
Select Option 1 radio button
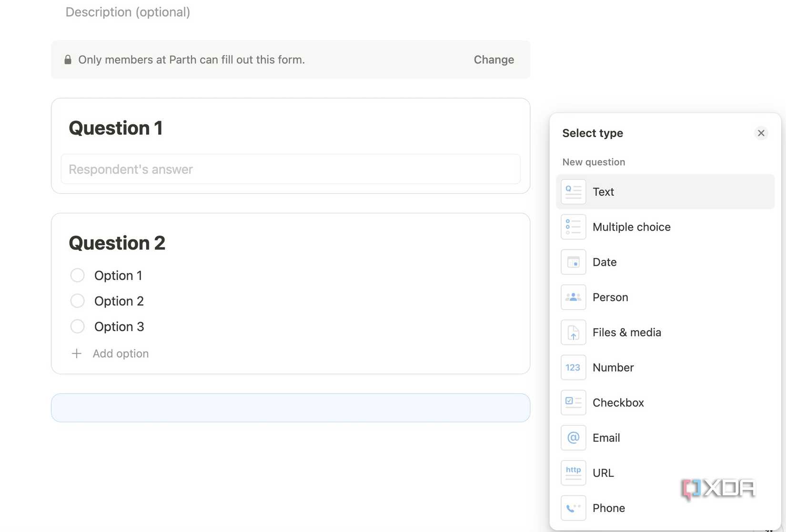pyautogui.click(x=77, y=275)
